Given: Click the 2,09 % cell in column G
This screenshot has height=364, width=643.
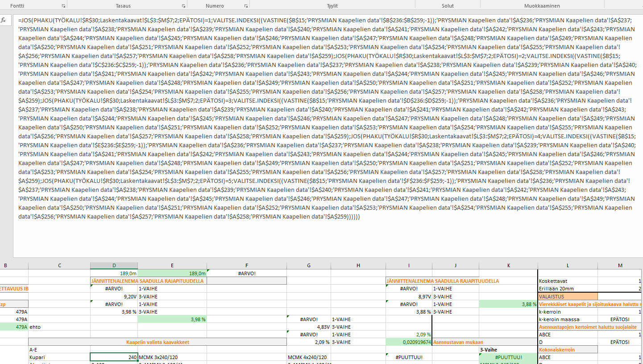Looking at the screenshot, I should click(x=309, y=342).
